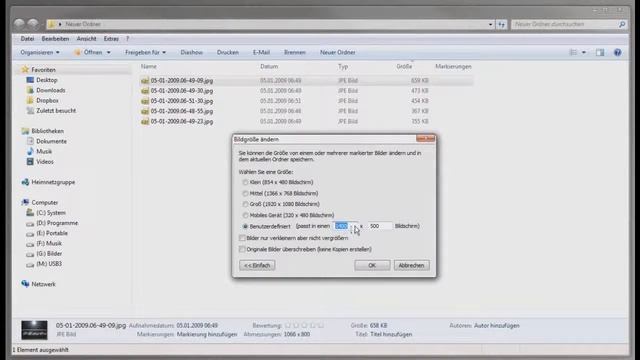The width and height of the screenshot is (640, 360).
Task: Select the Mittel (1366 x 768) radio option
Action: tap(245, 193)
